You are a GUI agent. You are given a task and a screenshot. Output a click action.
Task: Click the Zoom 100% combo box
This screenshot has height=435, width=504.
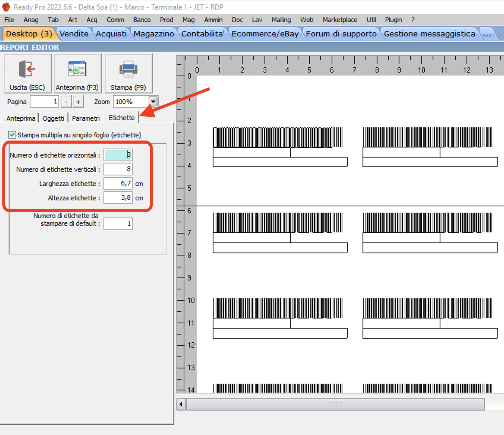(x=135, y=102)
